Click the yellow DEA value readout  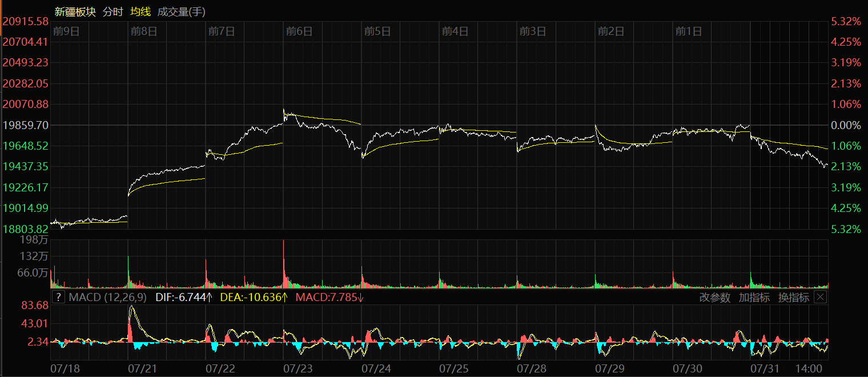tap(254, 297)
